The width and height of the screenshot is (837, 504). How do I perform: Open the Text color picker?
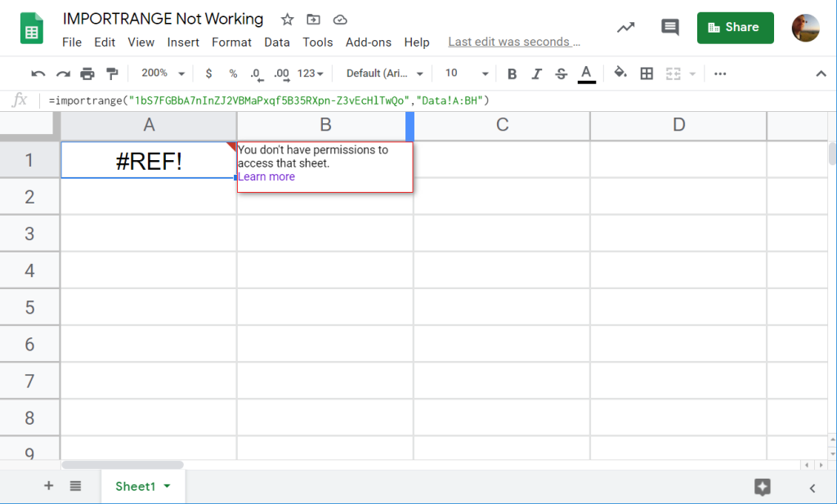click(586, 73)
